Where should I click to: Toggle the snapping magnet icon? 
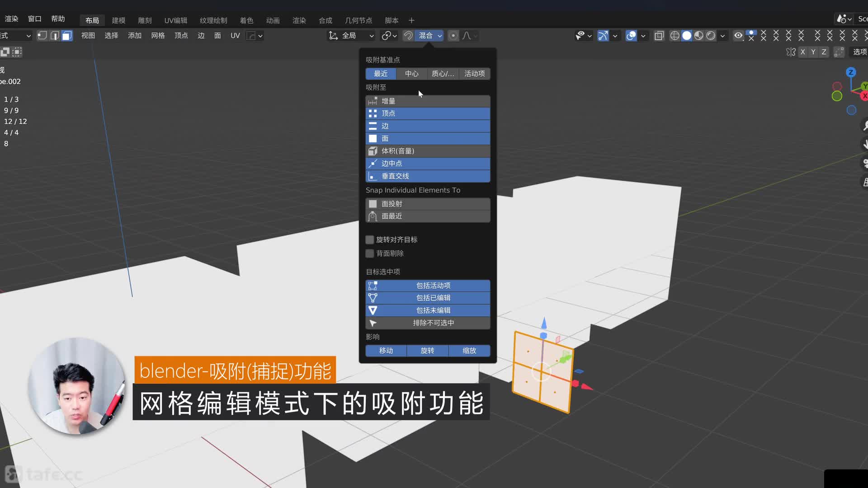click(x=408, y=36)
